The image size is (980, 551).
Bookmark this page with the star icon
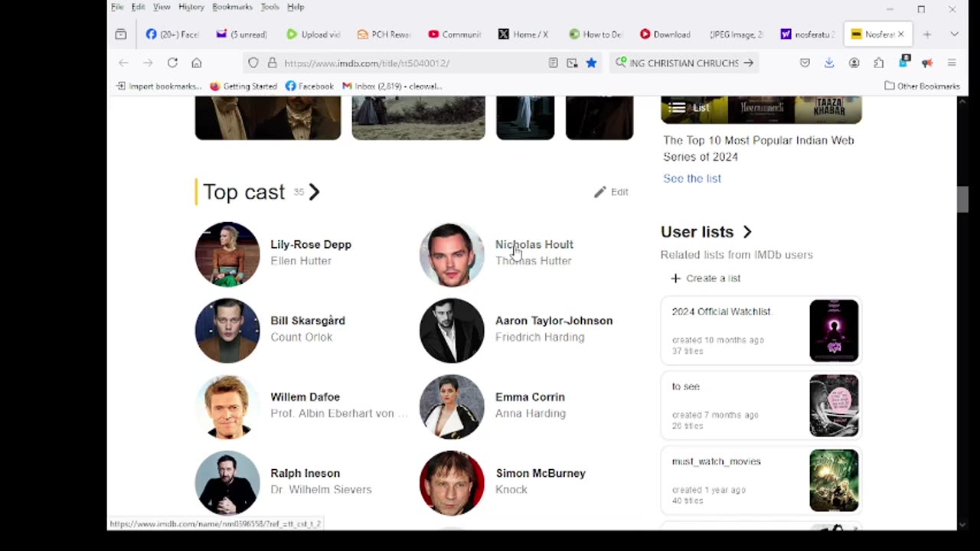point(591,63)
